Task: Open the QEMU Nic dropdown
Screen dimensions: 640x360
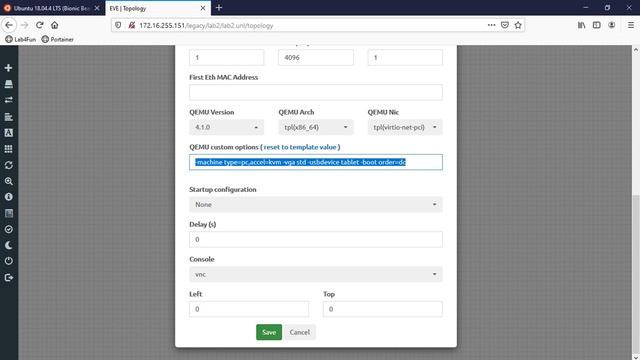Action: coord(405,127)
